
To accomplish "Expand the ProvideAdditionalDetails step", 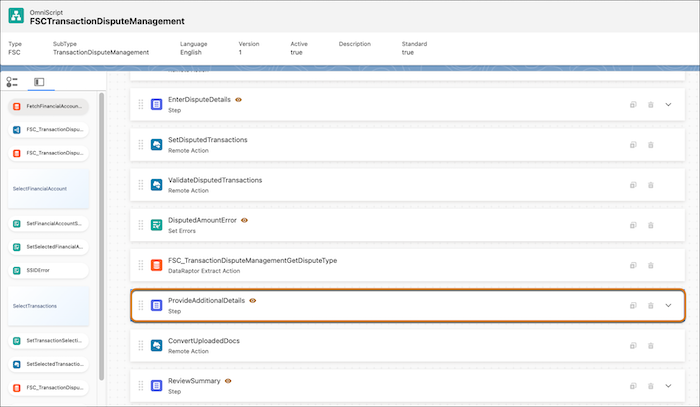I will 668,305.
